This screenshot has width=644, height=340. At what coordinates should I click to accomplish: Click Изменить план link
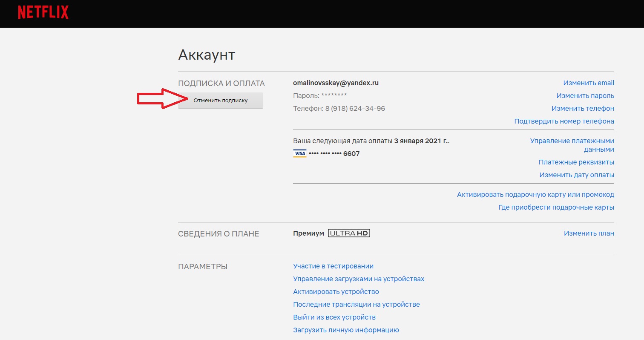(x=589, y=233)
